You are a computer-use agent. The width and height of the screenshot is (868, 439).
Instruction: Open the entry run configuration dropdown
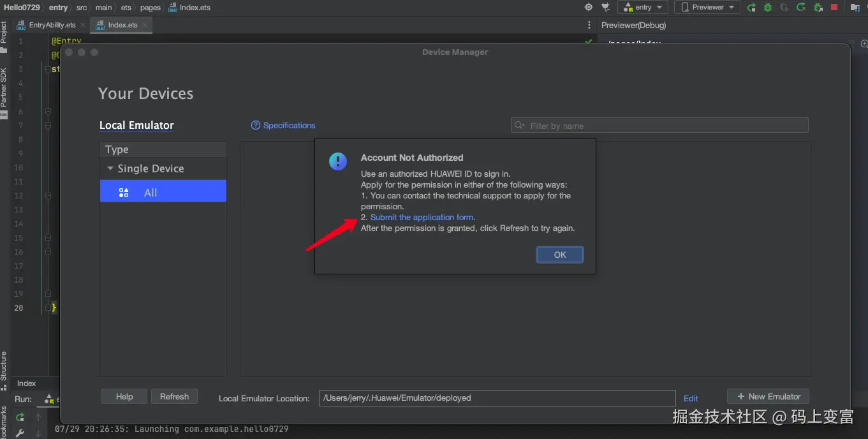coord(643,7)
